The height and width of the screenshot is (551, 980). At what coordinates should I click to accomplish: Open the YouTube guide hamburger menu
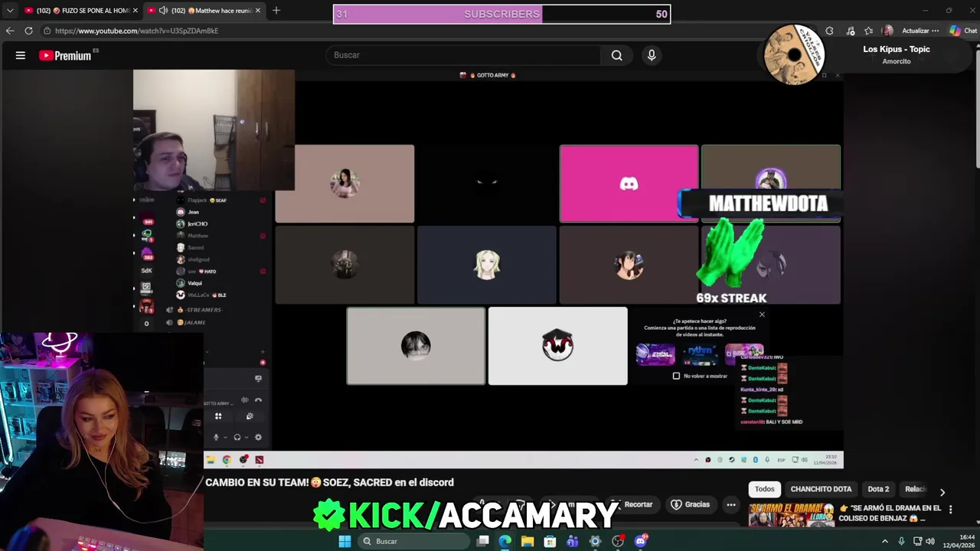click(x=21, y=55)
